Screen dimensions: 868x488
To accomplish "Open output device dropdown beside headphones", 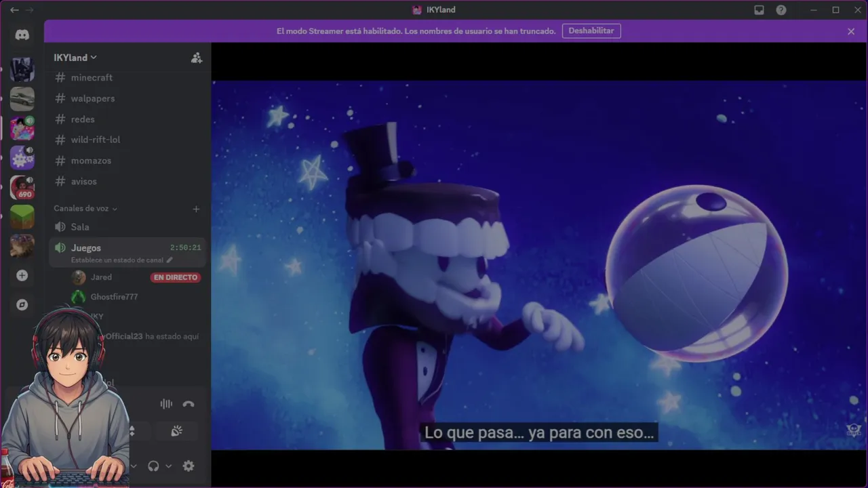I will 168,466.
